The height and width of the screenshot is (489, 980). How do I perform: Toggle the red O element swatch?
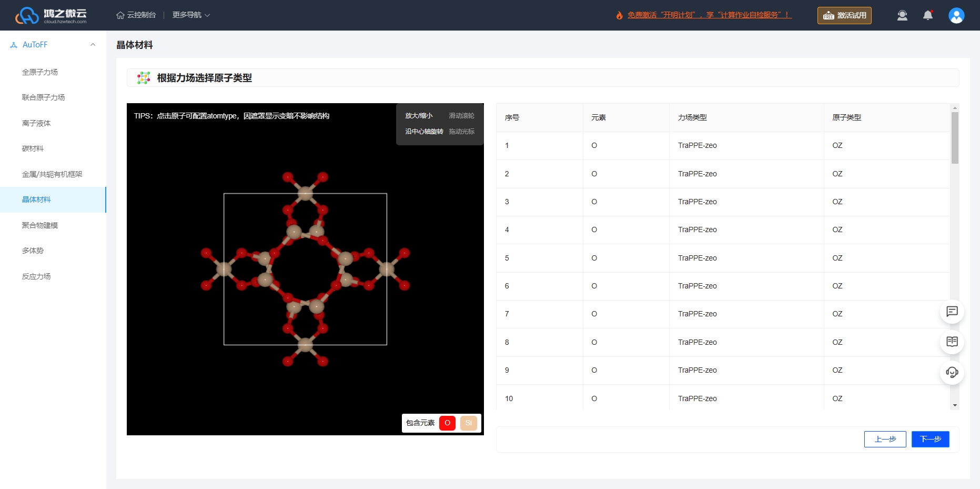point(447,423)
